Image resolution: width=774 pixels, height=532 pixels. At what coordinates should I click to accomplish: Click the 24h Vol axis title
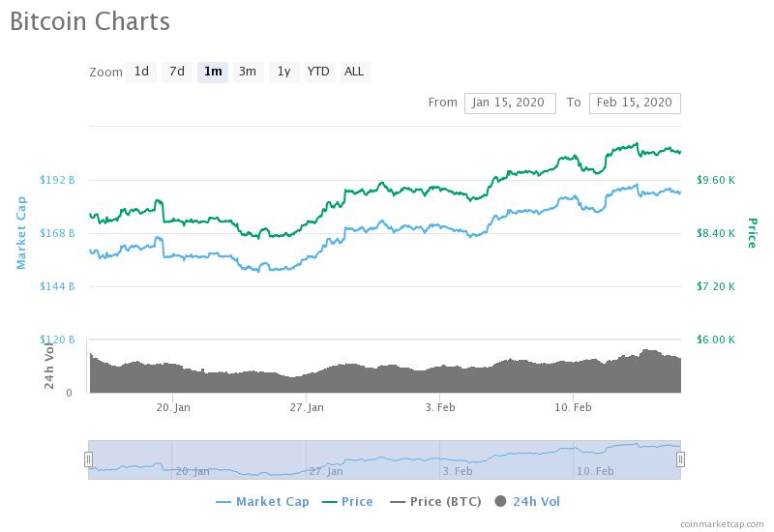coord(49,366)
